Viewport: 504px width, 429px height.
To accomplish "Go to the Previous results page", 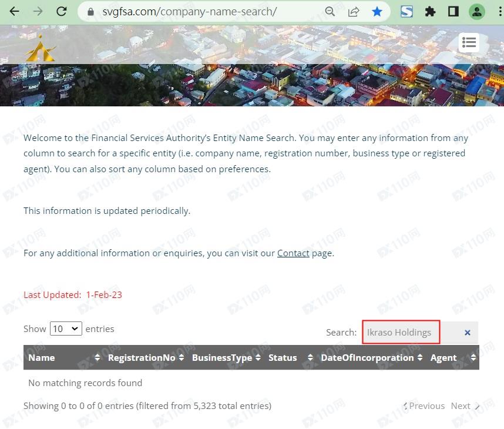I will [424, 406].
